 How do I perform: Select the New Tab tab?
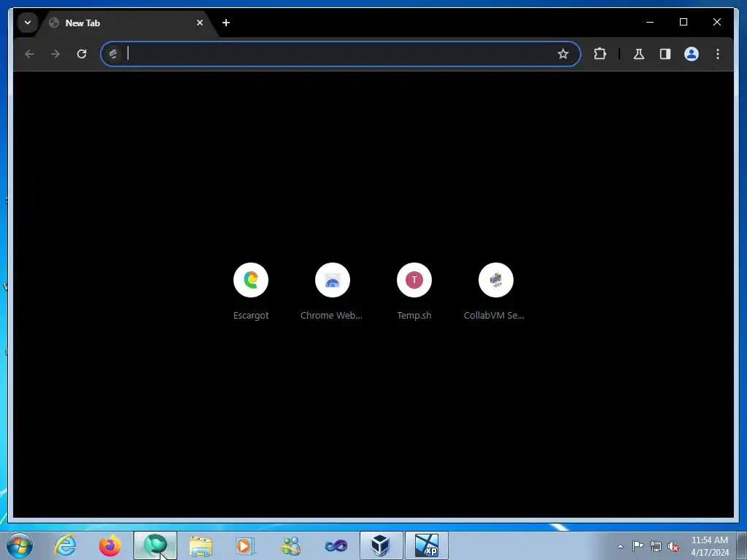pyautogui.click(x=127, y=23)
